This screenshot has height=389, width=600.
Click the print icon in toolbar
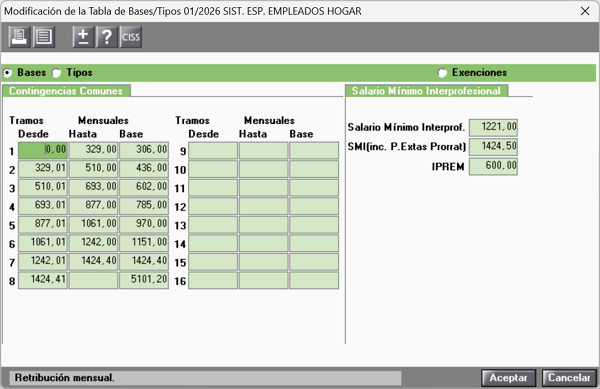click(x=20, y=37)
